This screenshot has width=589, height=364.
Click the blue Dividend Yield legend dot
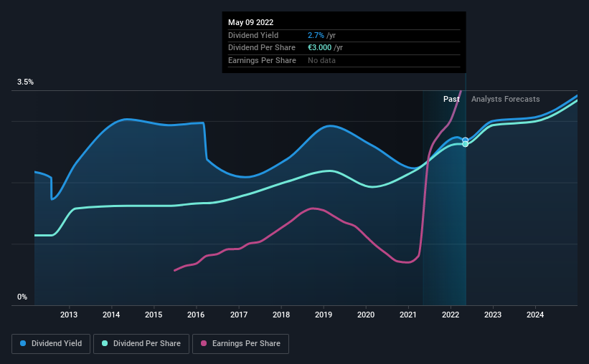[23, 343]
